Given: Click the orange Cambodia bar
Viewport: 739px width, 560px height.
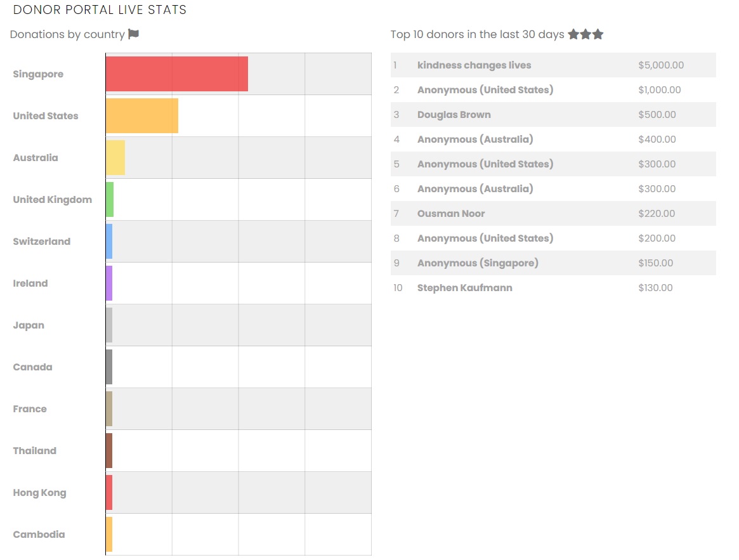Looking at the screenshot, I should pyautogui.click(x=109, y=535).
